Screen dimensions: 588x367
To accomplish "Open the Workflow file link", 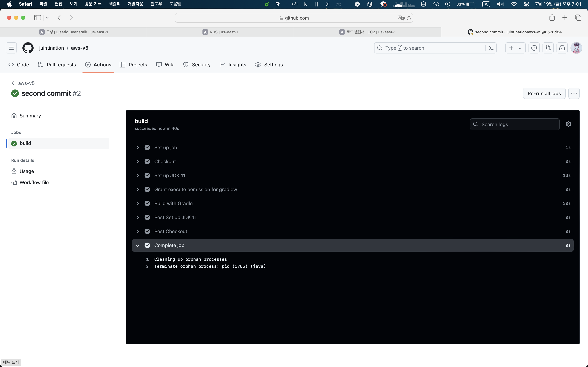I will 34,182.
